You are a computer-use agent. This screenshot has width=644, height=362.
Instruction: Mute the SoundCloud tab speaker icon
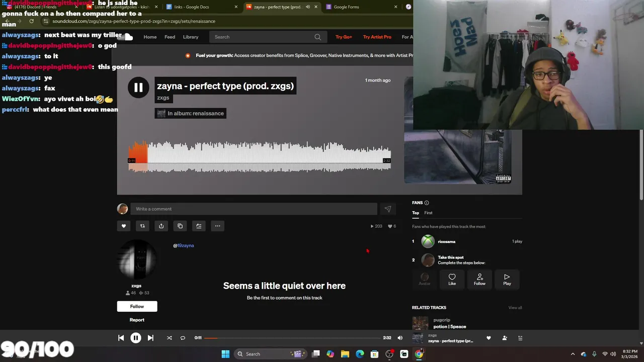coord(307,7)
